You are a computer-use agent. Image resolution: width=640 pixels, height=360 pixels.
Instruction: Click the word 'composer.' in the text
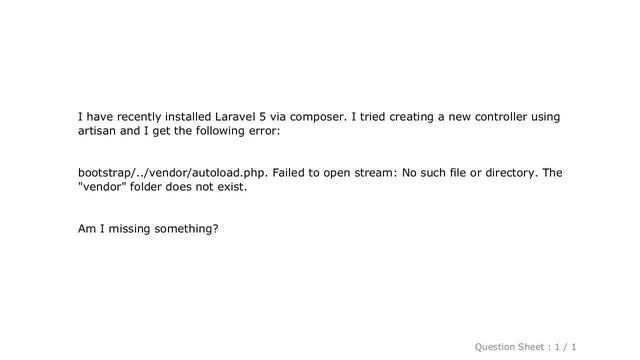click(x=318, y=118)
